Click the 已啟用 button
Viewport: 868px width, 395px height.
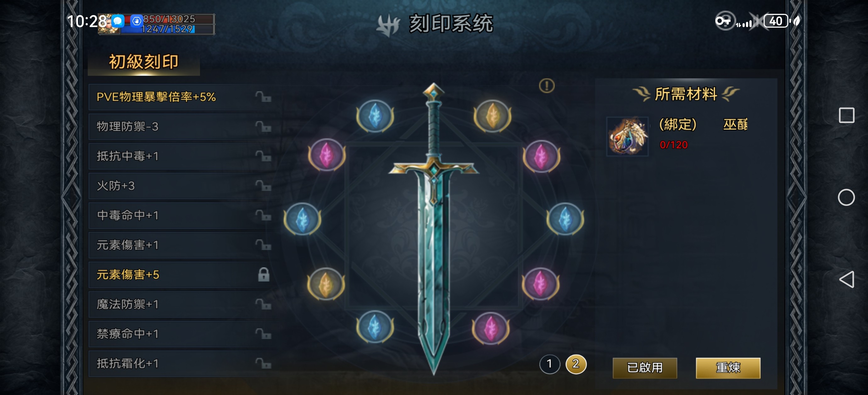click(645, 367)
